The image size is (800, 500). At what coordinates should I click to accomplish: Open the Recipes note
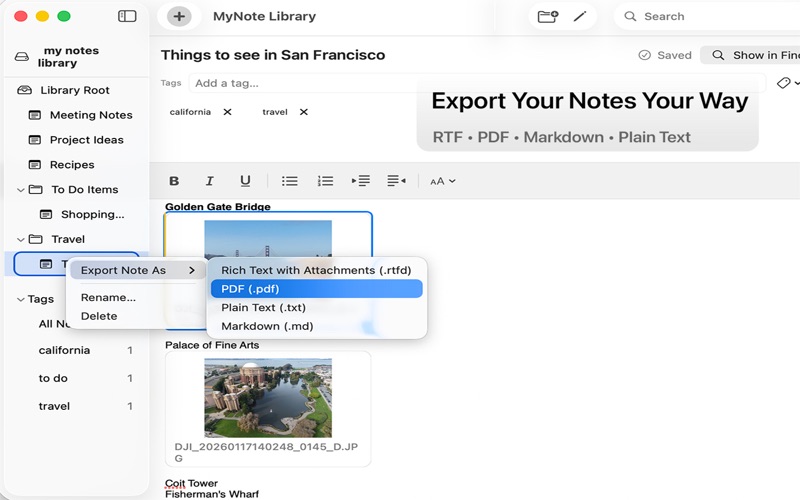coord(72,165)
